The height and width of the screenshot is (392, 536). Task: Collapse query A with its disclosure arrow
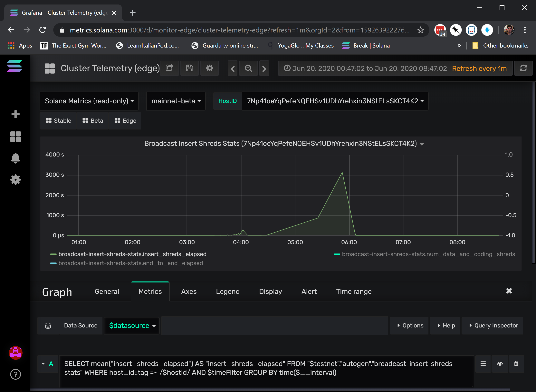tap(43, 363)
